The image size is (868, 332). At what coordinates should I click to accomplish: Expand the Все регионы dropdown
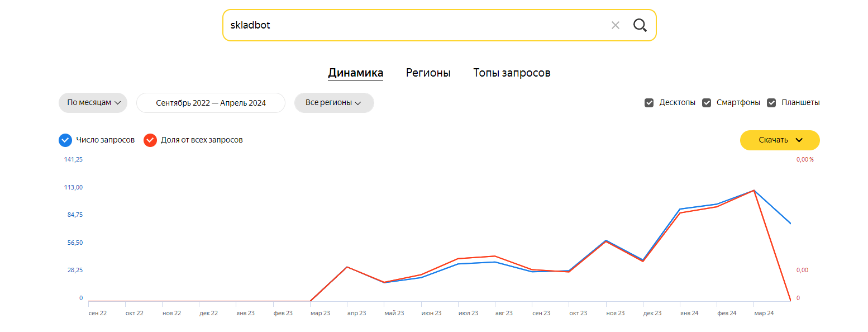click(x=334, y=103)
